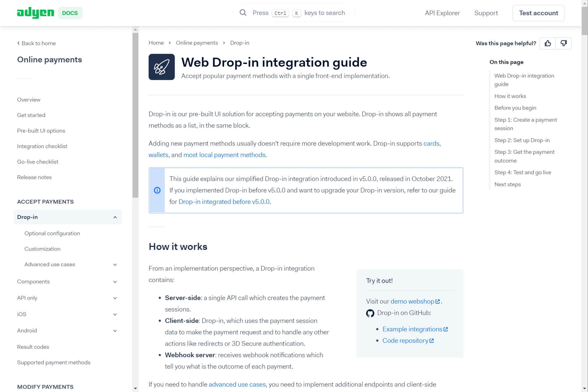588x392 pixels.
Task: Click the rocket guide icon
Action: click(x=162, y=67)
